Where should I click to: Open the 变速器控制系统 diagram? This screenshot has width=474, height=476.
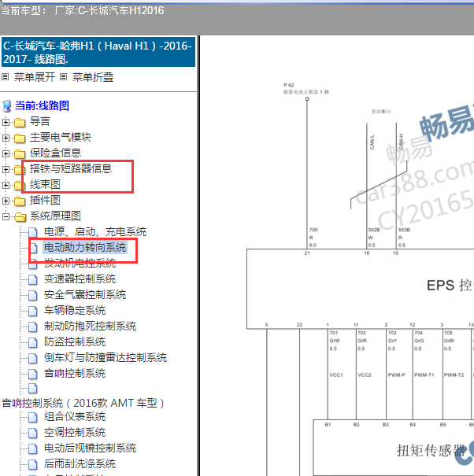(80, 279)
